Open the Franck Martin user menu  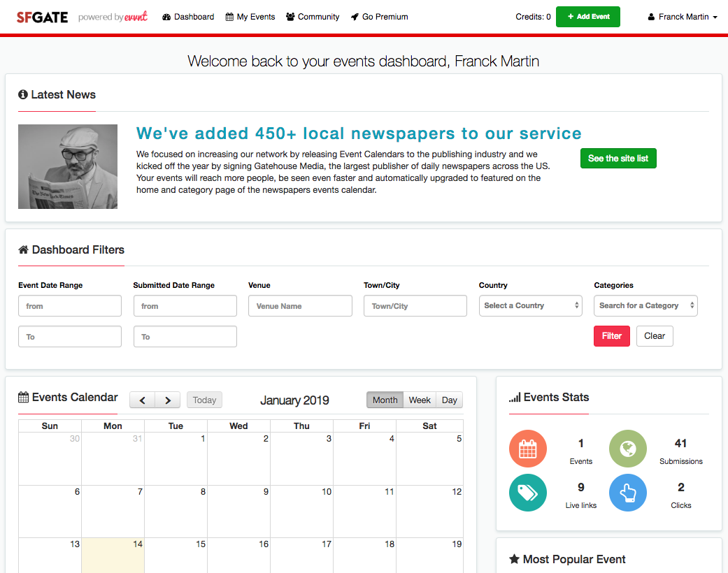683,17
